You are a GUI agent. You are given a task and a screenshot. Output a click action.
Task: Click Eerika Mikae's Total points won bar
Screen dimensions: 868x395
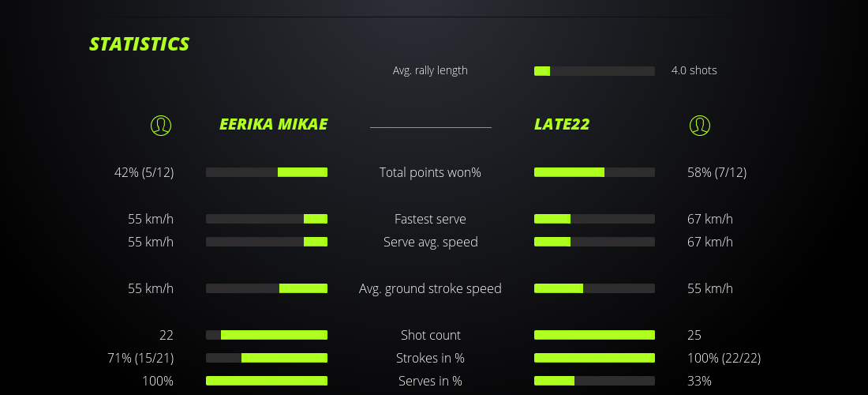[267, 172]
